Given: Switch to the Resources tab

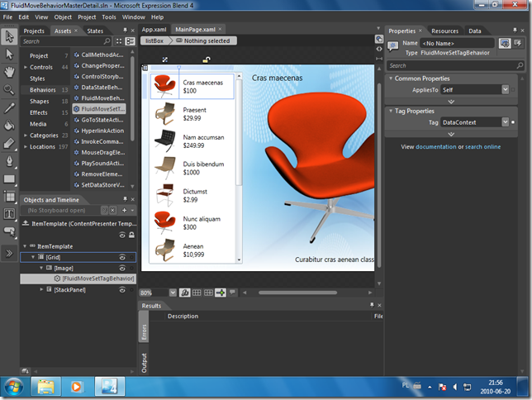Looking at the screenshot, I should click(444, 31).
